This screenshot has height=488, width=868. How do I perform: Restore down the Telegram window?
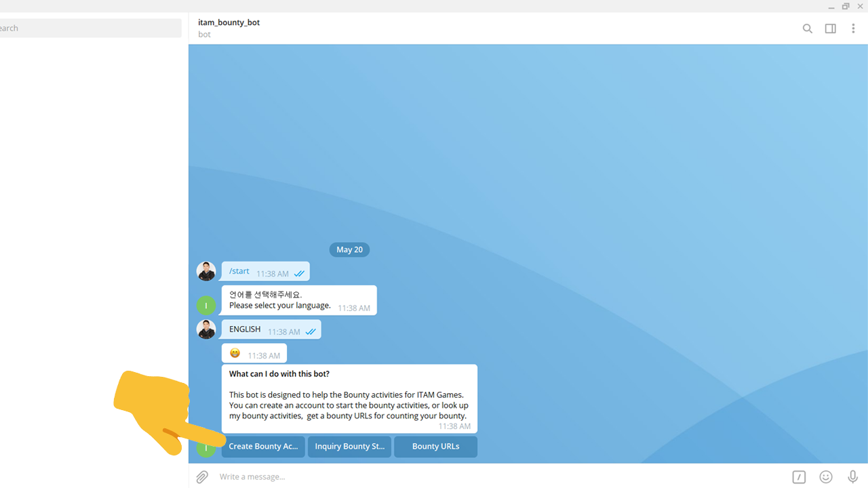(x=846, y=6)
